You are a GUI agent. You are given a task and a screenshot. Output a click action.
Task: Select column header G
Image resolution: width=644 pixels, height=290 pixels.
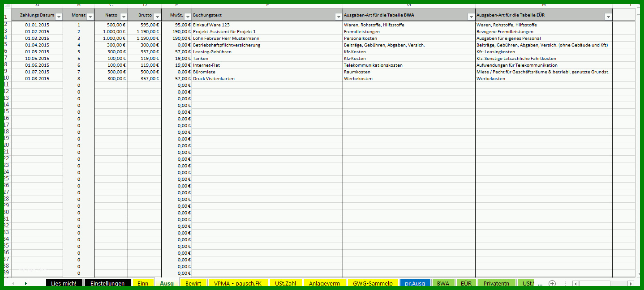(x=409, y=5)
